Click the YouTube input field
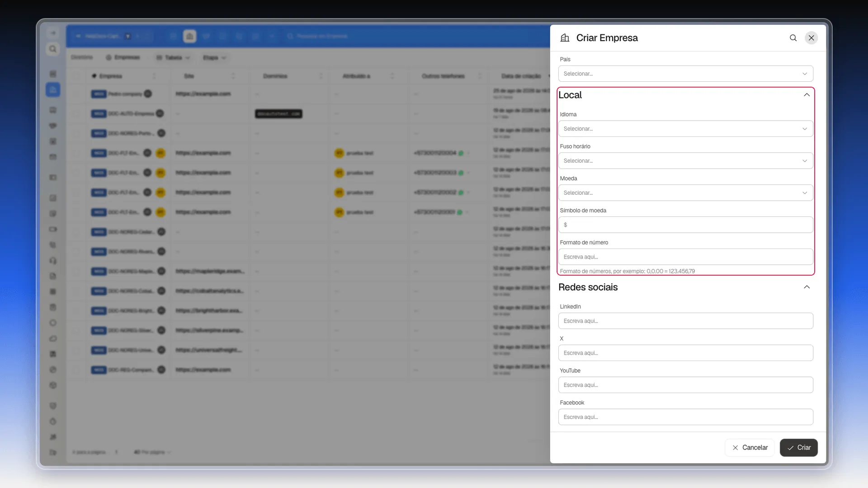This screenshot has height=488, width=868. point(685,385)
